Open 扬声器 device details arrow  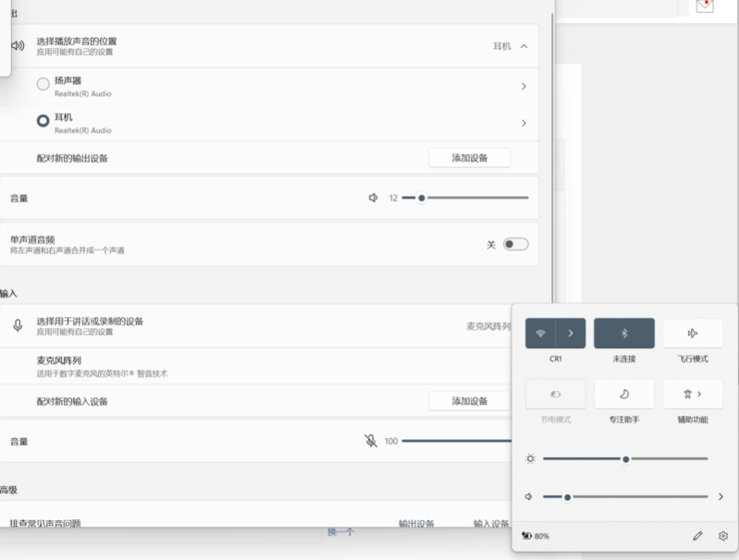(523, 86)
